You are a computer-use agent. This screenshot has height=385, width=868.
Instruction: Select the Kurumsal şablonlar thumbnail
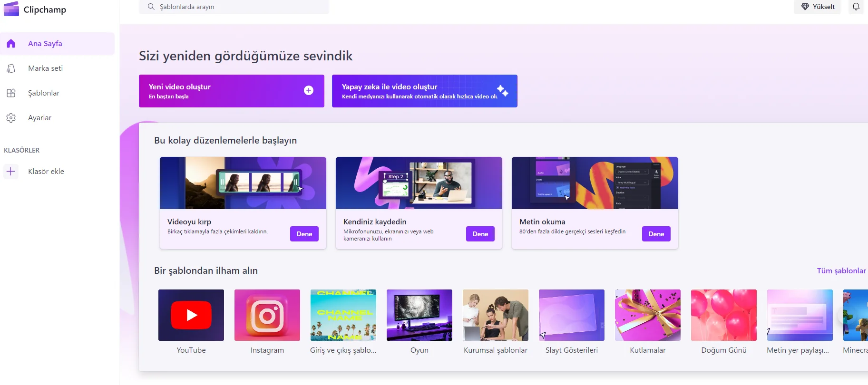tap(496, 315)
